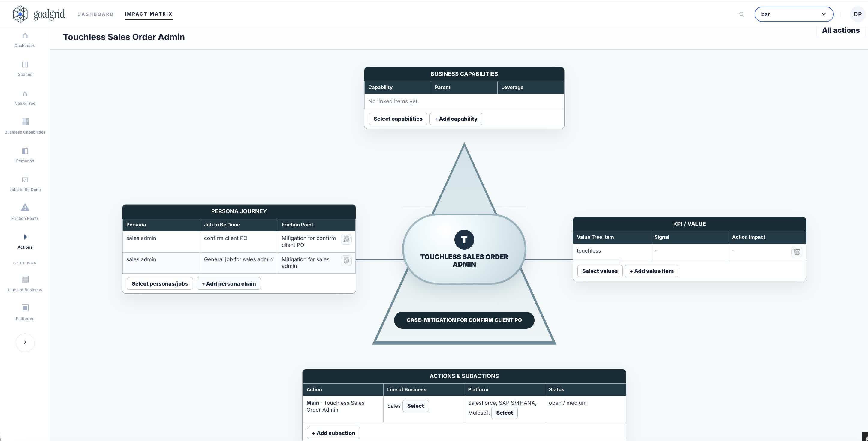Open the DP user avatar
Screen dimensions: 868x441
point(857,14)
